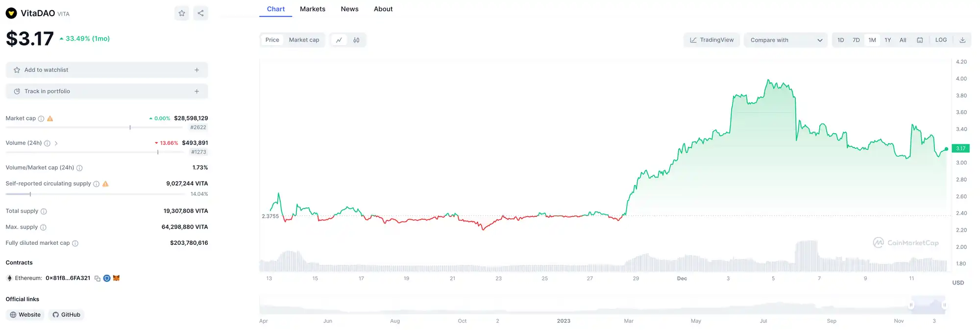Switch to candlestick chart icon
This screenshot has height=330, width=980.
[x=356, y=40]
